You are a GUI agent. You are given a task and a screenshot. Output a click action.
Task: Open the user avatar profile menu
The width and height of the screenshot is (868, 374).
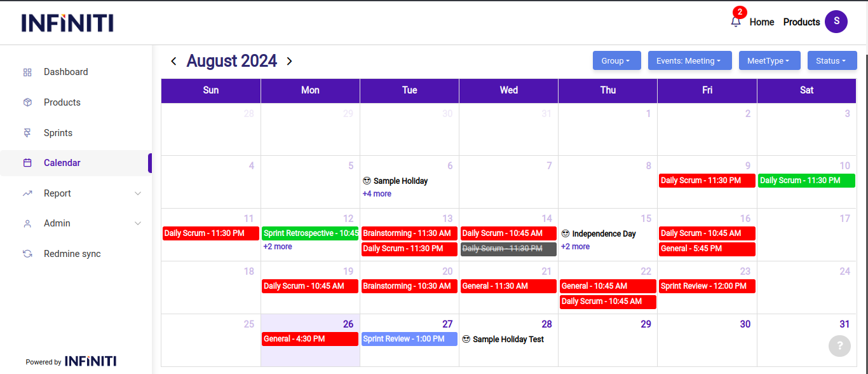pyautogui.click(x=836, y=22)
